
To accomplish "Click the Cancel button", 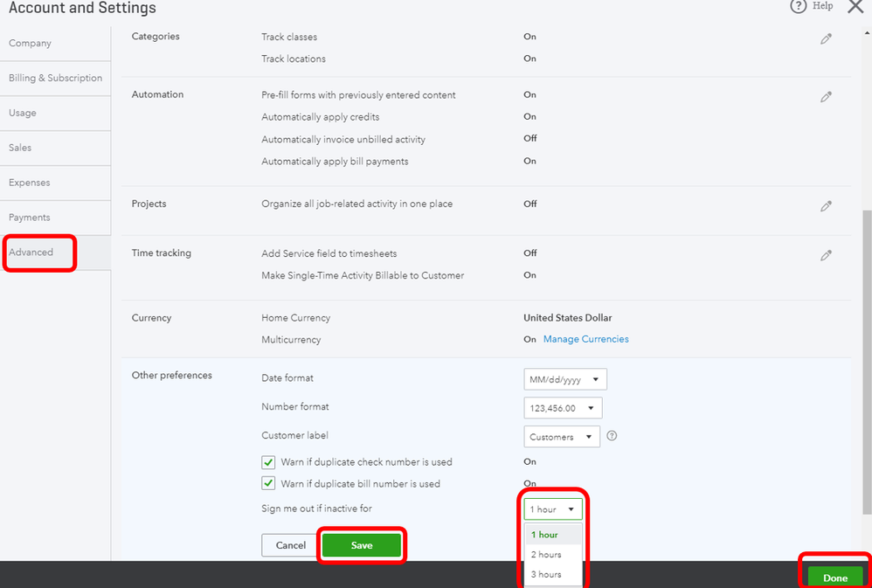I will pyautogui.click(x=291, y=545).
